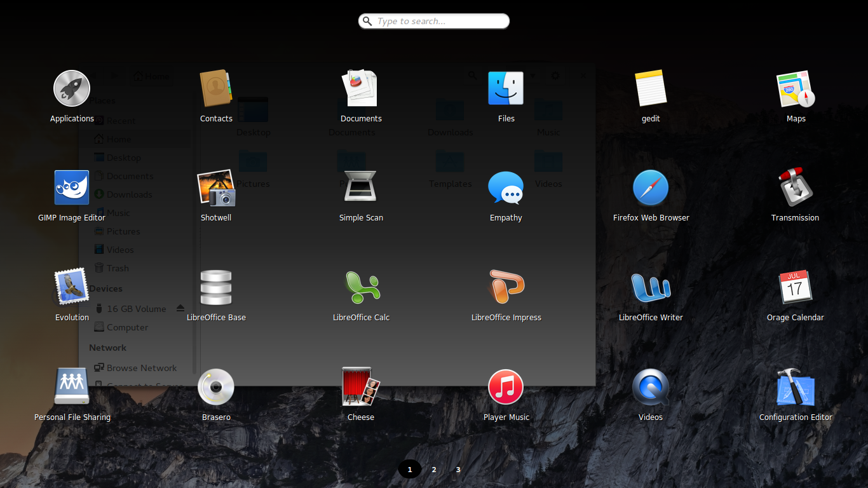Viewport: 868px width, 488px height.
Task: Switch to launcher page 3
Action: [458, 470]
